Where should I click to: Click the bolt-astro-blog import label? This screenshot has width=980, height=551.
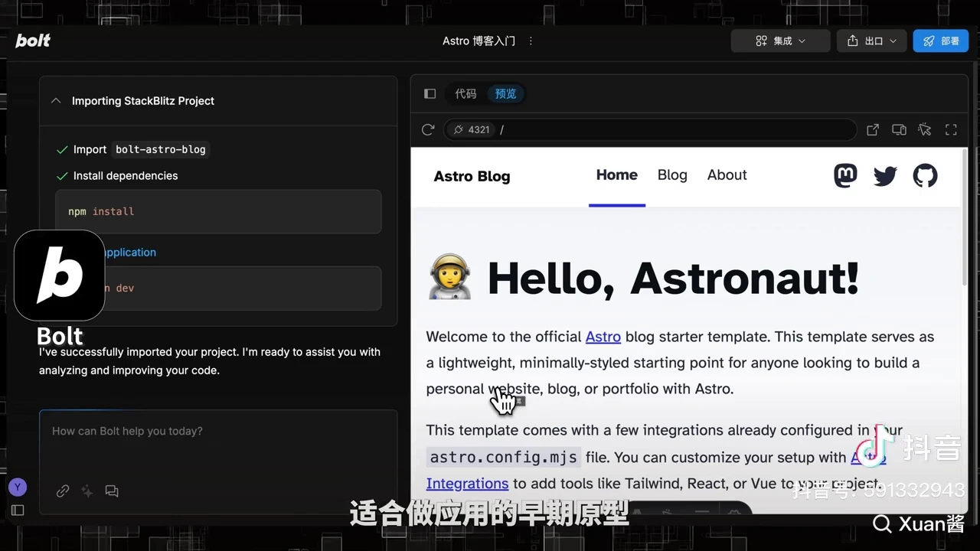[161, 149]
